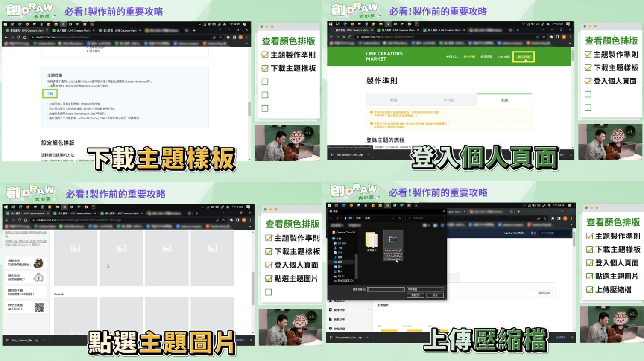The width and height of the screenshot is (644, 361).
Task: Click Excel taskbar icon in 下載主題樣板 frame
Action: [70, 24]
